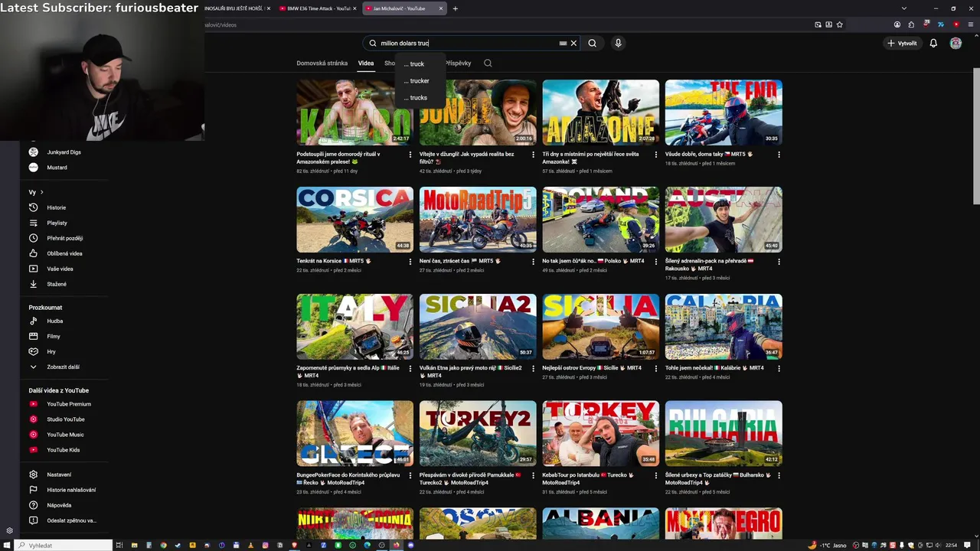Open the BULGARIA video thumbnail
The height and width of the screenshot is (551, 980).
click(724, 434)
